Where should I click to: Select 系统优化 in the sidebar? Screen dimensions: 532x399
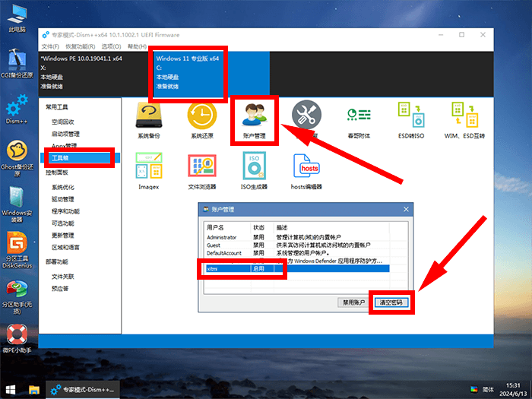coord(62,187)
